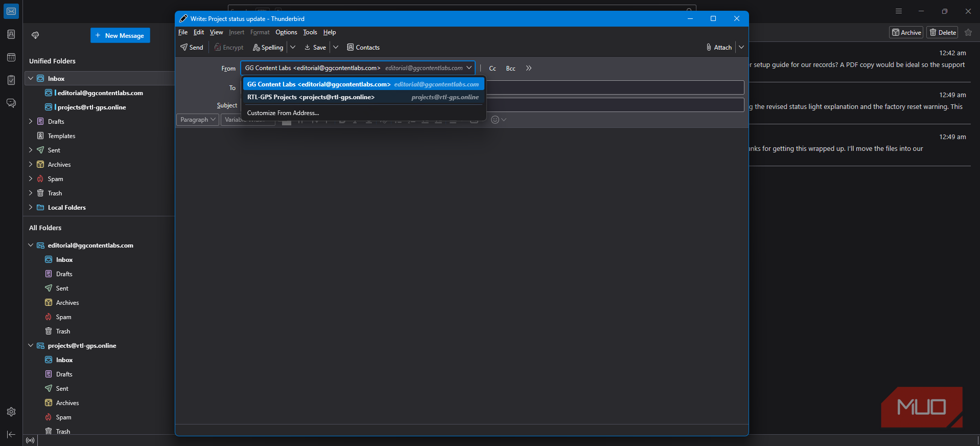
Task: Close the From address dropdown field
Action: click(358, 68)
